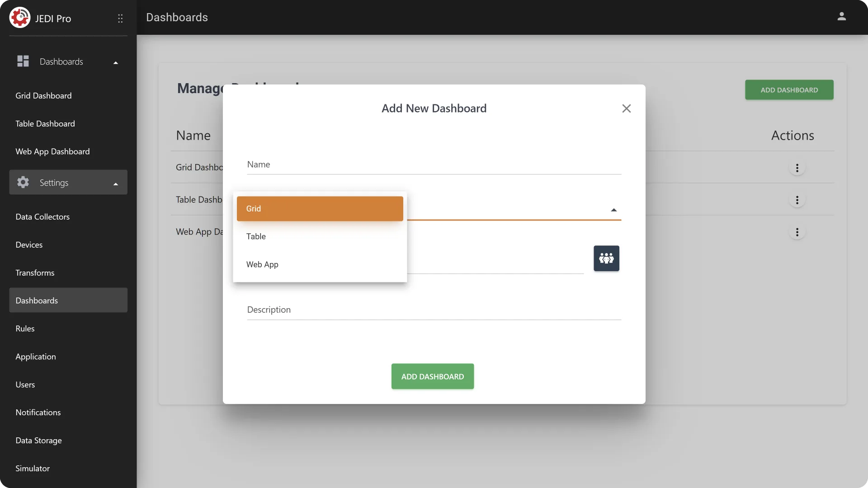
Task: Collapse the Settings sidebar section
Action: [116, 184]
